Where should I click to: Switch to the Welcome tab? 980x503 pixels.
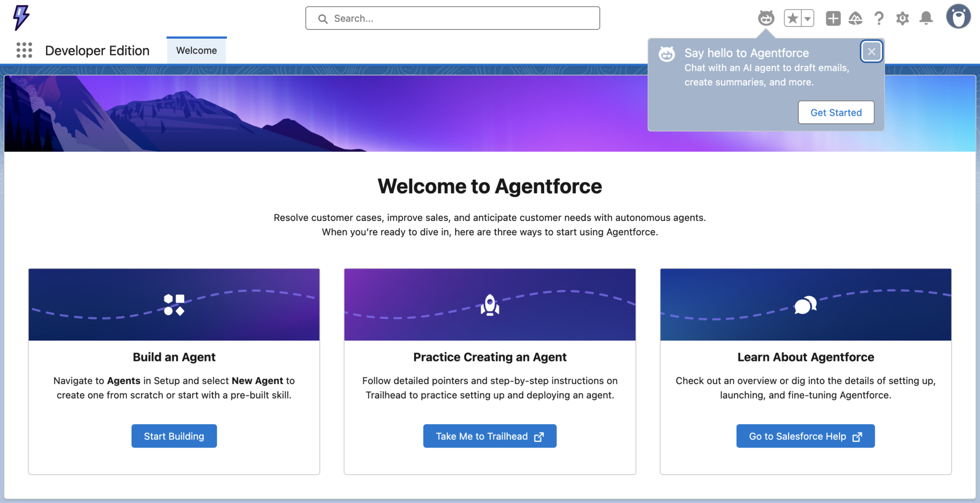[196, 50]
